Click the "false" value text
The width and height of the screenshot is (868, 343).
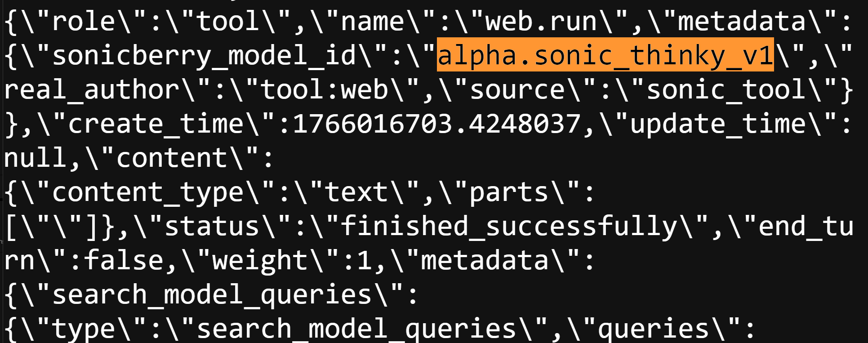click(x=123, y=260)
